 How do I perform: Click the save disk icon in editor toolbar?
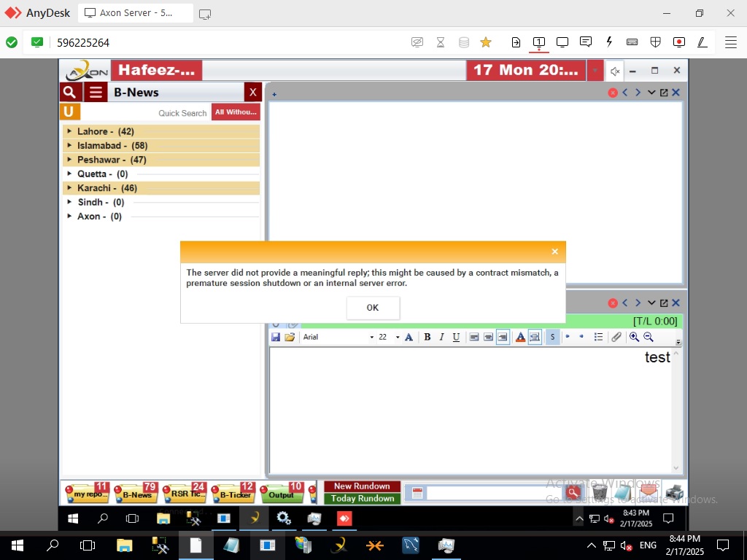[276, 337]
